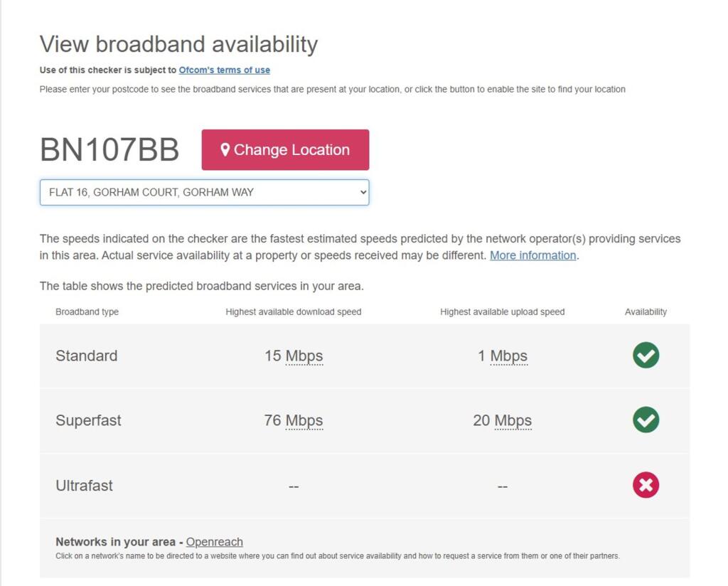Select the Superfast broadband type row label

click(x=88, y=420)
